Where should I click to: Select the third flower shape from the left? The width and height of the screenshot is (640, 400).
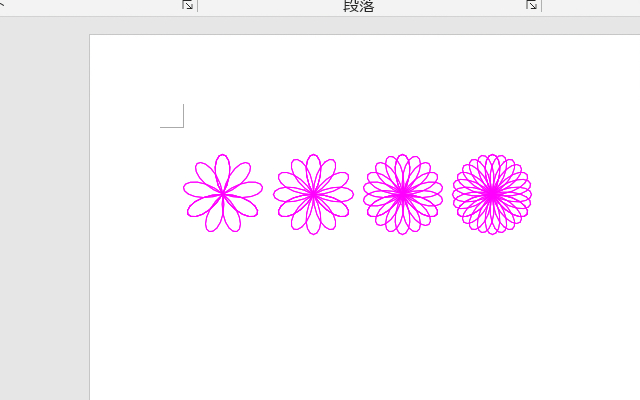click(x=403, y=194)
